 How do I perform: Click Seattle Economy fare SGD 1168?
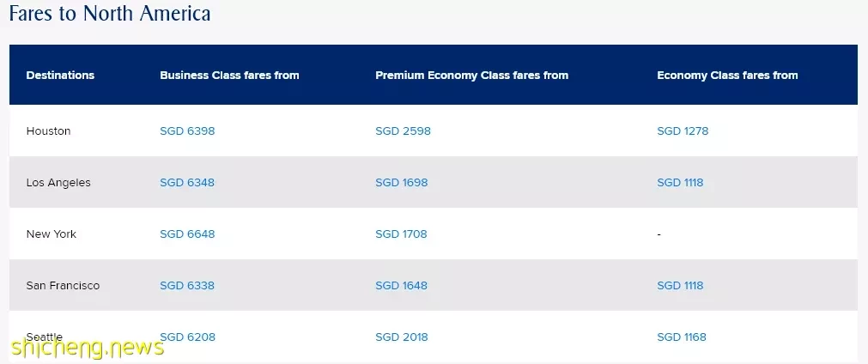tap(682, 337)
